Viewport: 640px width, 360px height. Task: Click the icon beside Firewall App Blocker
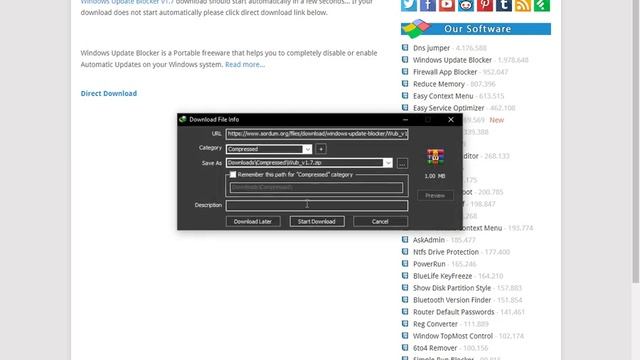tap(405, 72)
